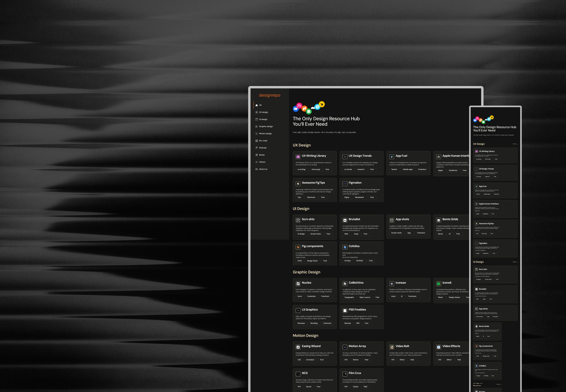The width and height of the screenshot is (566, 392).
Task: Click the UX Writing Library card icon
Action: coord(298,157)
